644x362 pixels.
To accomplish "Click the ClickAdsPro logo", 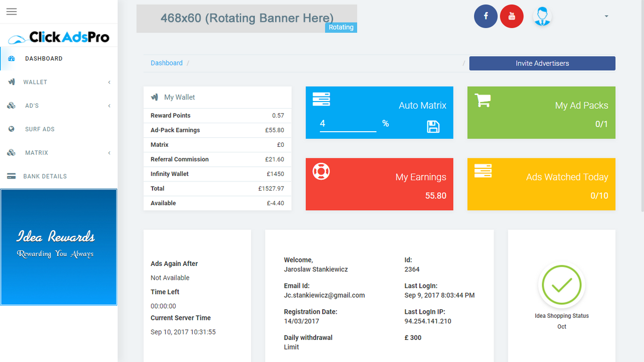I will [x=59, y=37].
